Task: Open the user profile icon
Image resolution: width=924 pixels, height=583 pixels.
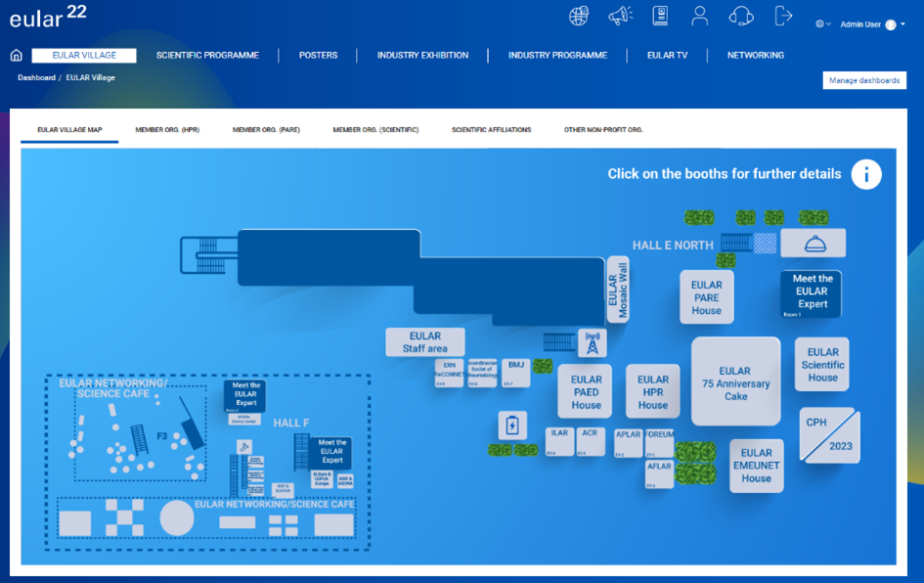Action: pyautogui.click(x=699, y=17)
